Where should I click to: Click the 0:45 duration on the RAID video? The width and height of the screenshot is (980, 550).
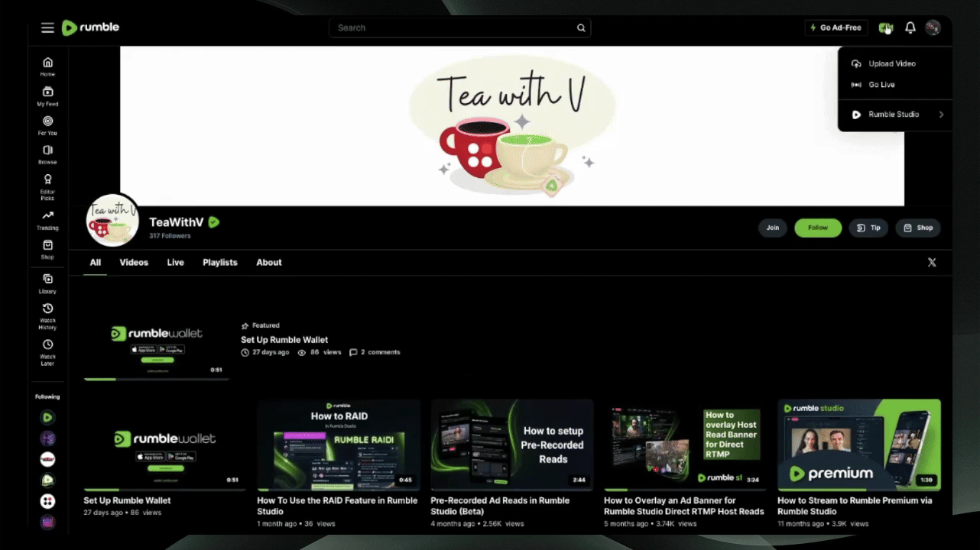tap(405, 480)
